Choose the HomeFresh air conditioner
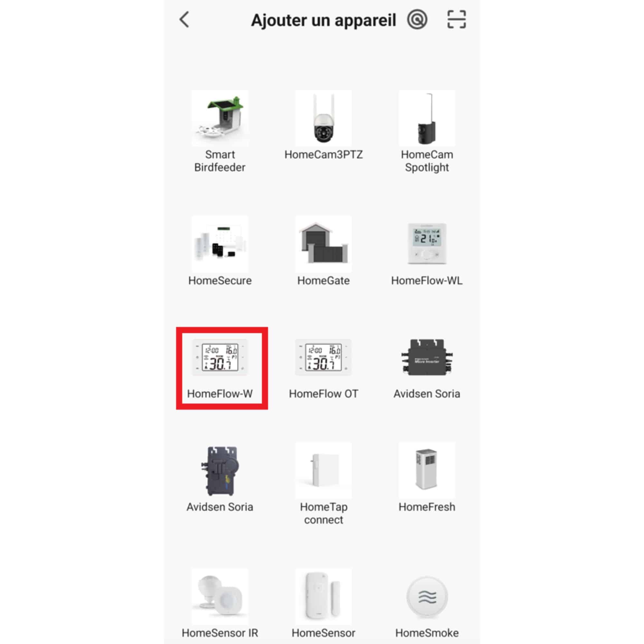Image resolution: width=644 pixels, height=644 pixels. click(x=427, y=477)
